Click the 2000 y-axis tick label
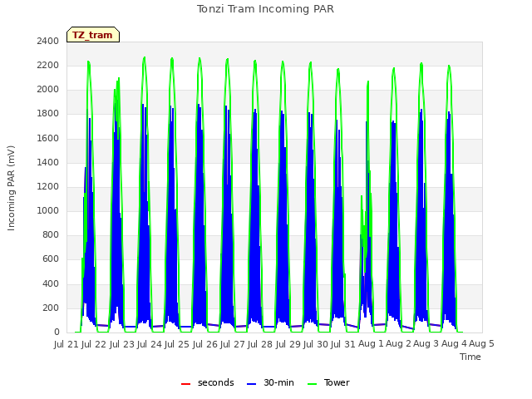 48,89
